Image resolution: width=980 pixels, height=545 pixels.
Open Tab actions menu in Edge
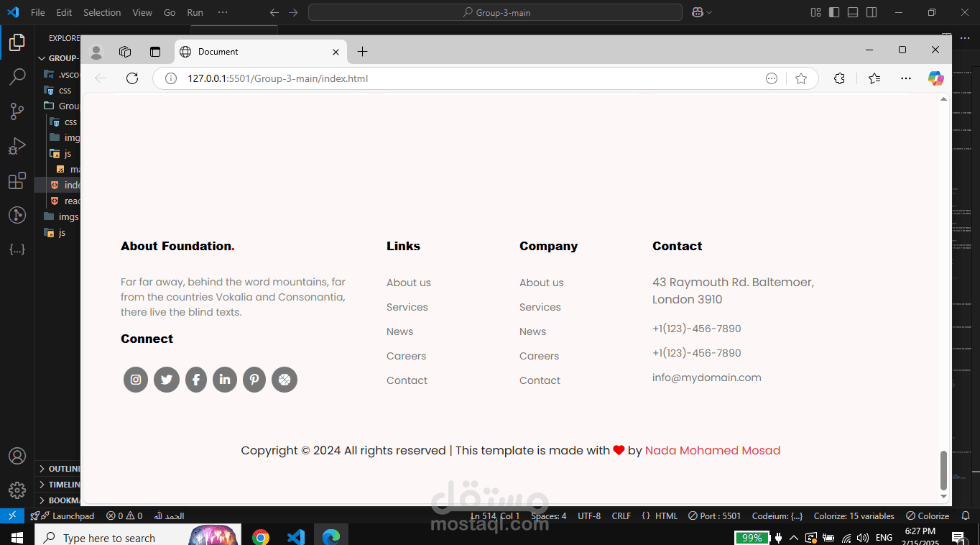pos(155,52)
